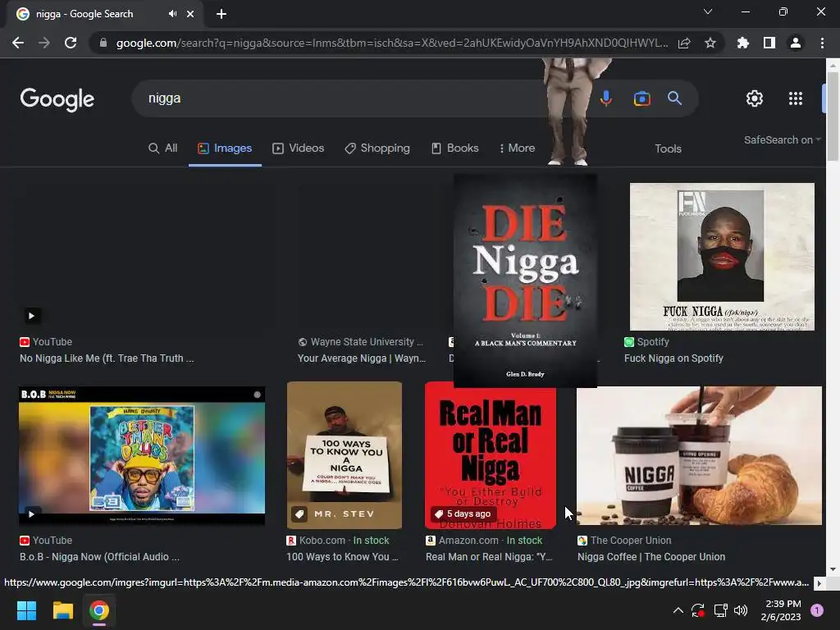View site information via the lock icon
The width and height of the screenshot is (840, 630).
103,43
